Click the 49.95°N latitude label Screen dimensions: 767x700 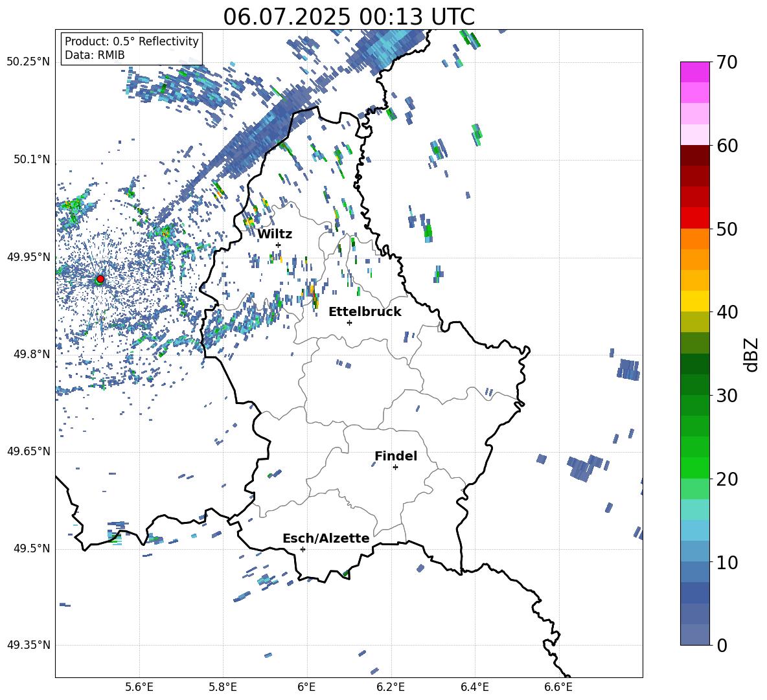pos(29,257)
